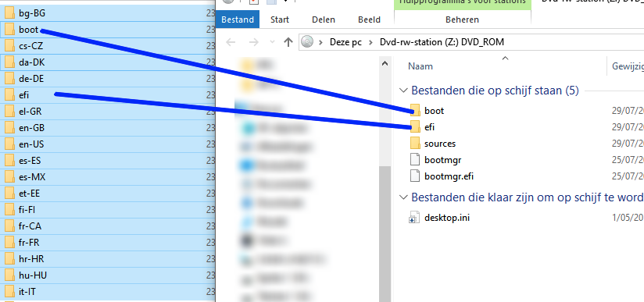Select the bootmgr file icon
Screen dimensions: 644x302
click(x=415, y=160)
